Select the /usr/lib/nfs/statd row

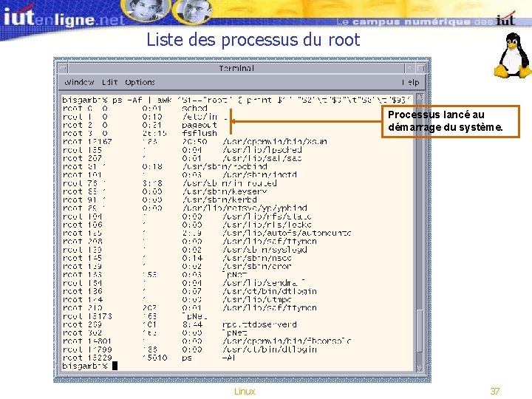[x=187, y=216]
